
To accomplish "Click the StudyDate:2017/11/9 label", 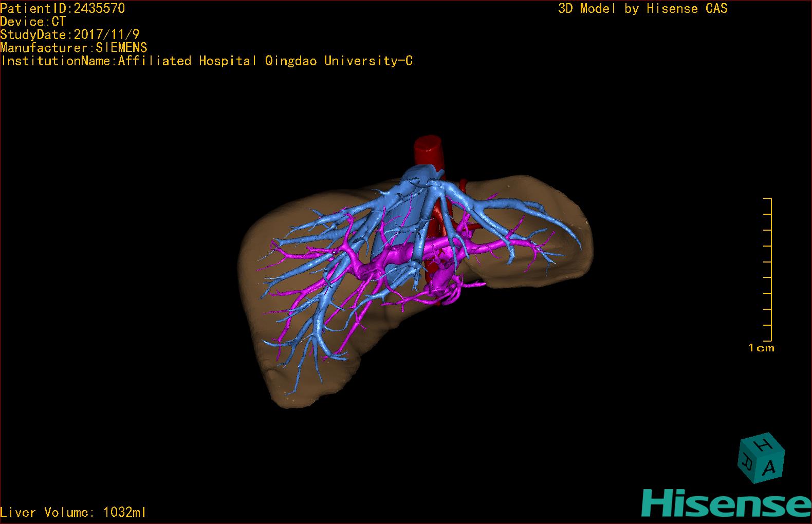I will click(x=70, y=35).
